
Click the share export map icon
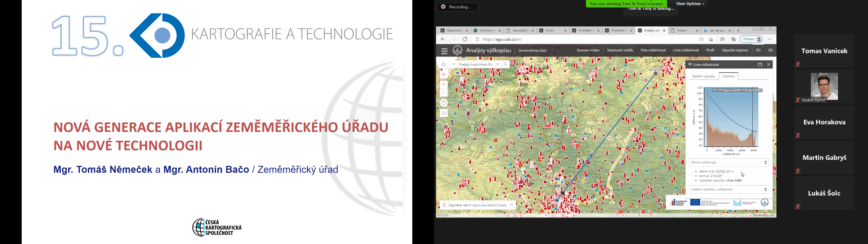[444, 113]
